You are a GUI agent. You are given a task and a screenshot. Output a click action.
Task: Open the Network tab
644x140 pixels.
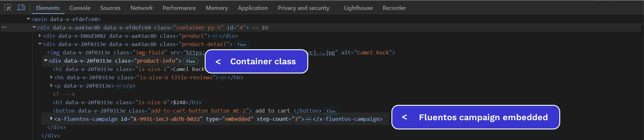click(141, 8)
